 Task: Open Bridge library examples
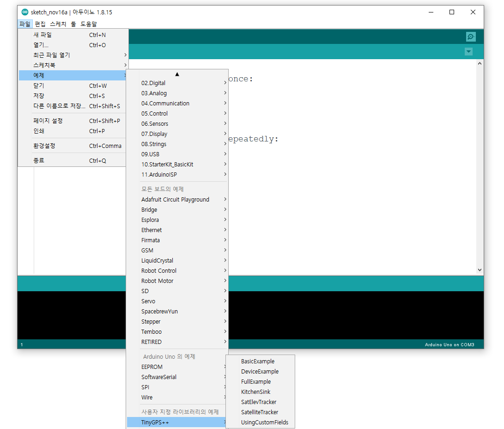[x=177, y=210]
